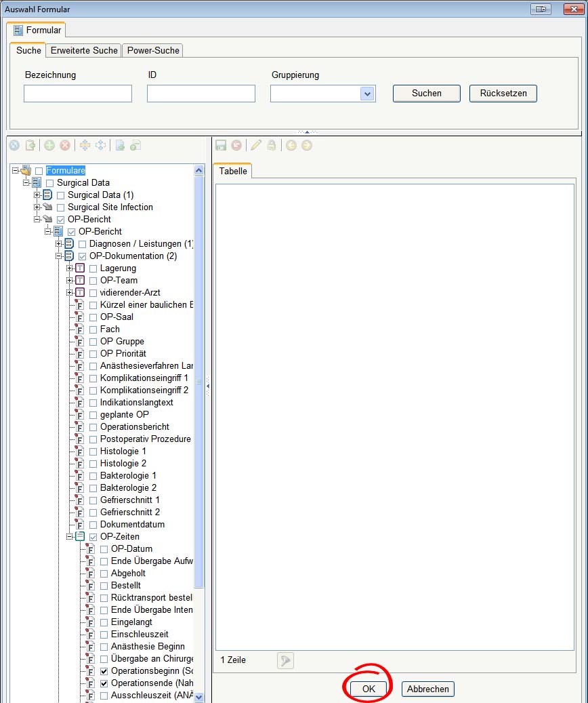Click the red delete icon in left toolbar
The image size is (588, 703).
[65, 145]
